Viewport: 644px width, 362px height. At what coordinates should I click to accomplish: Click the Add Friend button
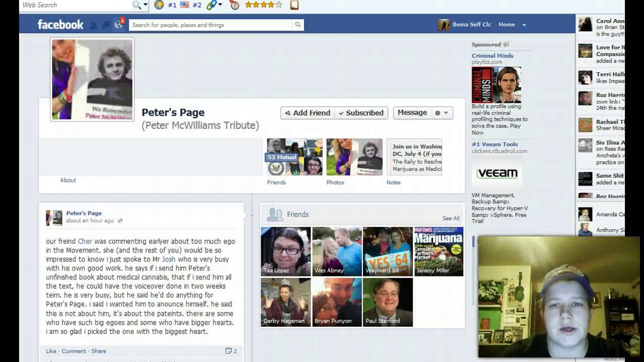click(x=307, y=113)
